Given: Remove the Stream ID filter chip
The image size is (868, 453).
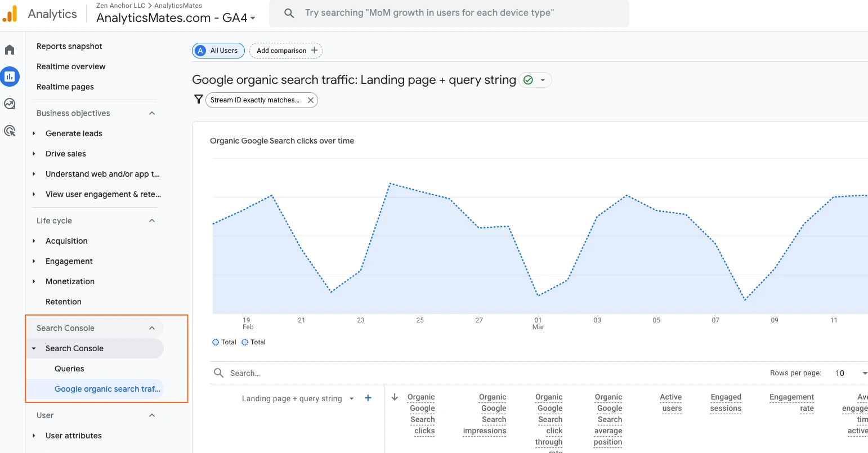Looking at the screenshot, I should tap(311, 100).
